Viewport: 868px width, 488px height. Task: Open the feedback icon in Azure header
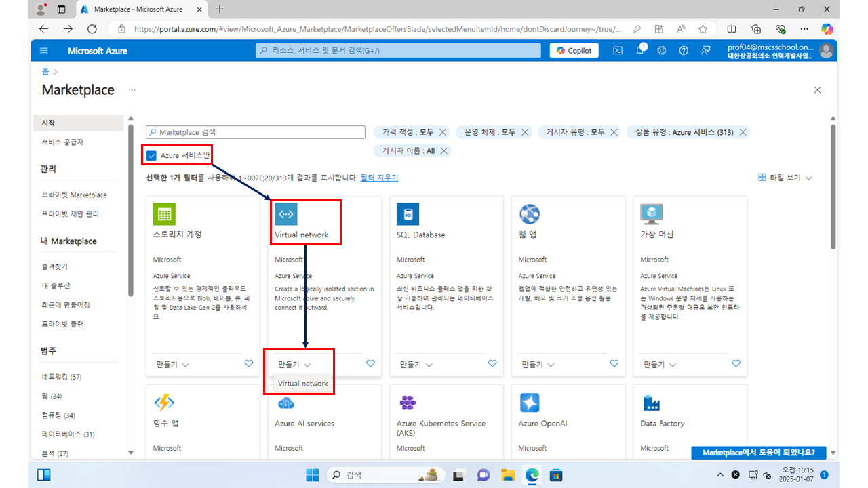click(706, 51)
